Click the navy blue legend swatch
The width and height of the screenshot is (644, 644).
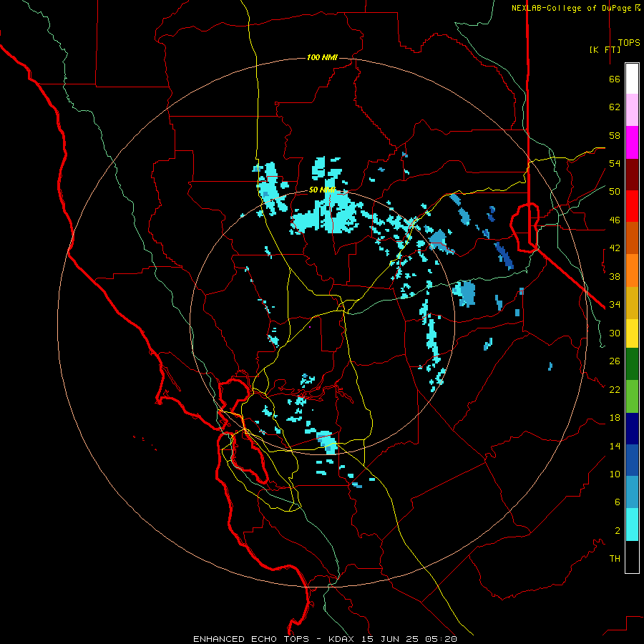click(632, 429)
